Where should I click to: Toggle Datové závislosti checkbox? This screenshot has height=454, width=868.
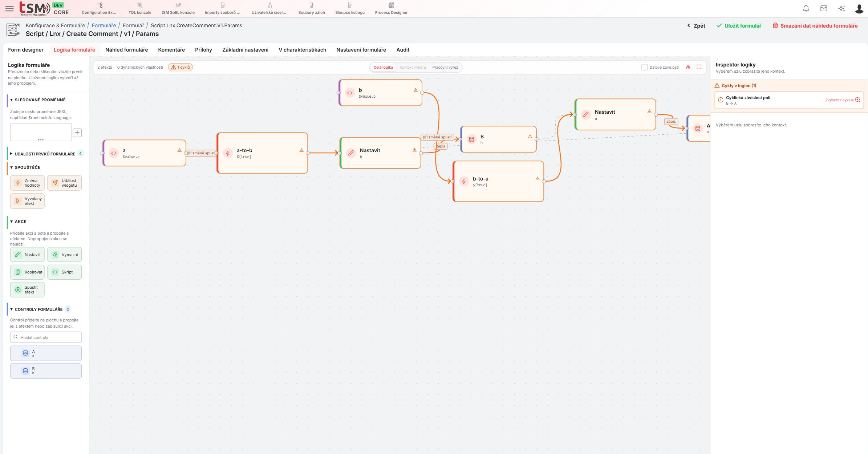coord(645,67)
